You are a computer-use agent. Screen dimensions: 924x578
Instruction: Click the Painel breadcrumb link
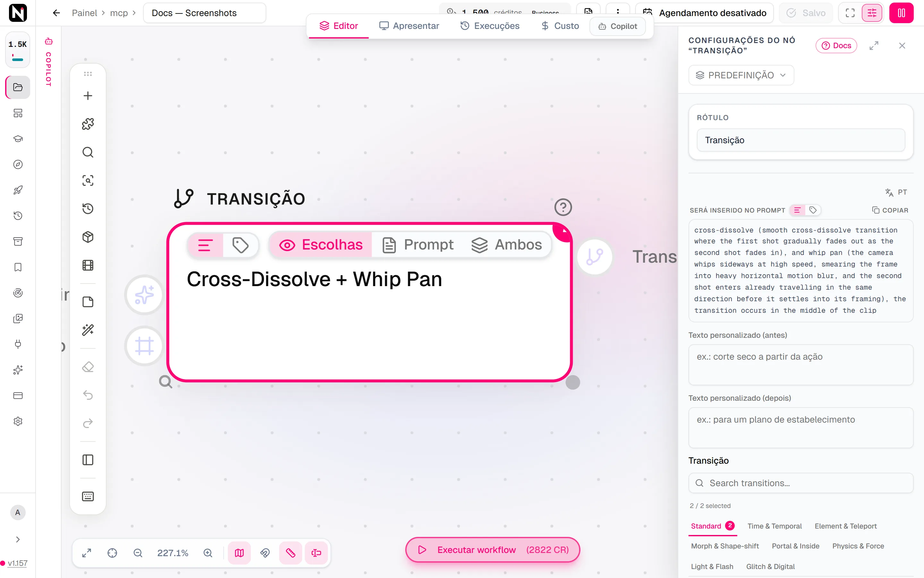84,13
